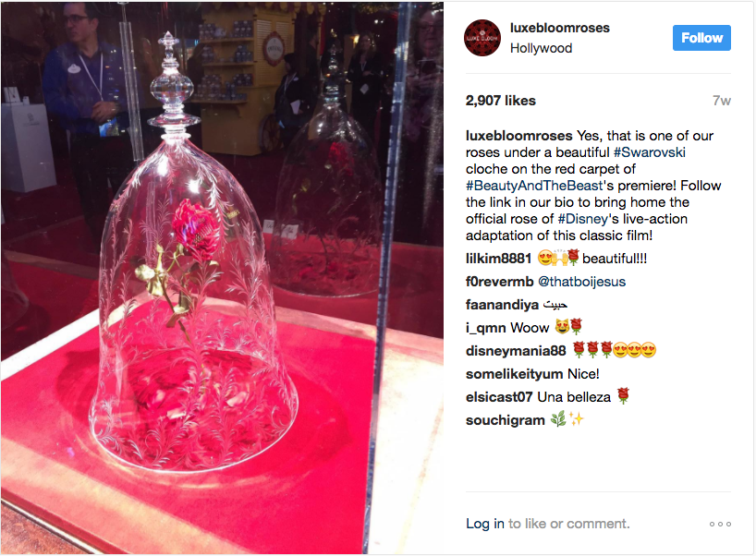The width and height of the screenshot is (756, 556).
Task: Open the three-dot more options menu
Action: 720,524
